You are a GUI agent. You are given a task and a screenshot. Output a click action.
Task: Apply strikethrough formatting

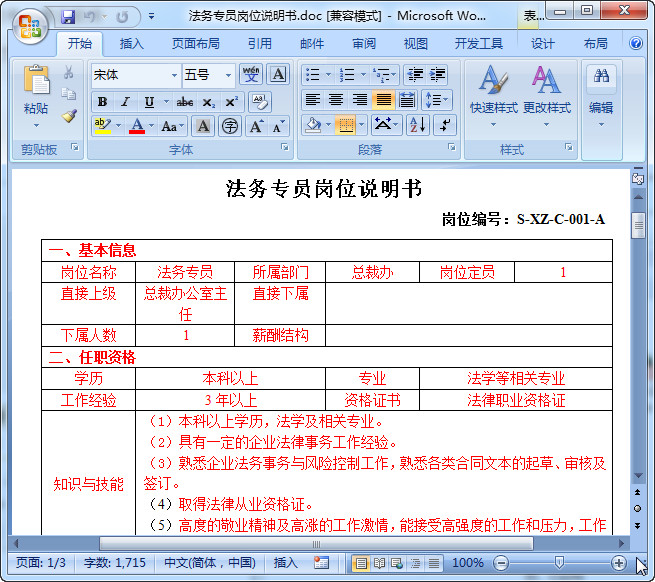click(x=185, y=102)
